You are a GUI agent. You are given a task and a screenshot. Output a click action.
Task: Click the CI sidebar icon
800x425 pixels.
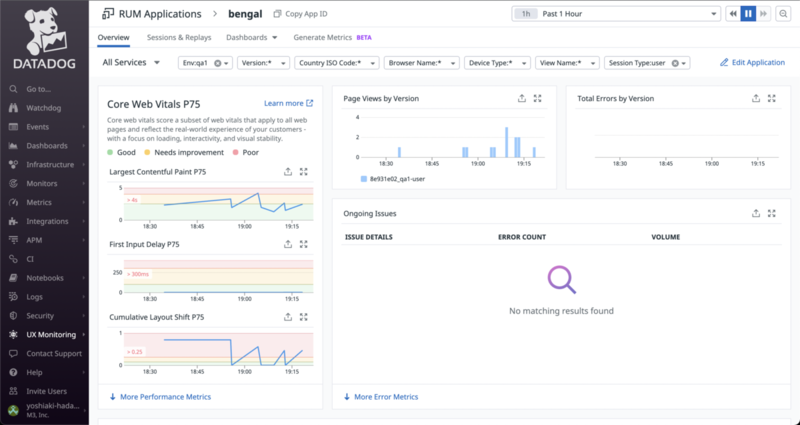coord(13,259)
